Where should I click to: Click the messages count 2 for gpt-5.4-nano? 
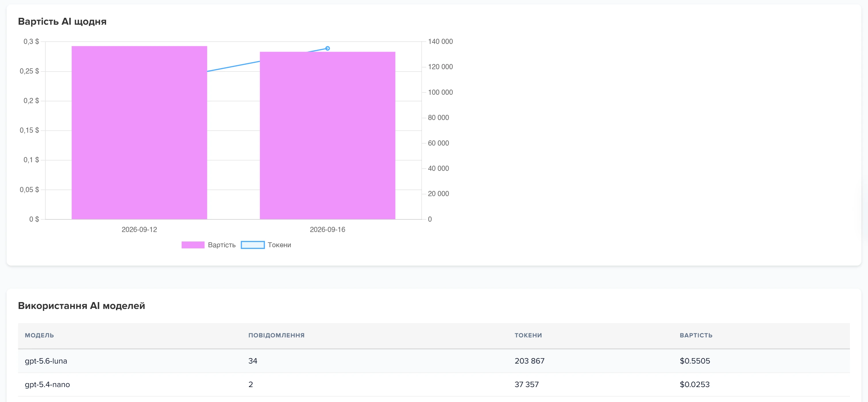[250, 384]
